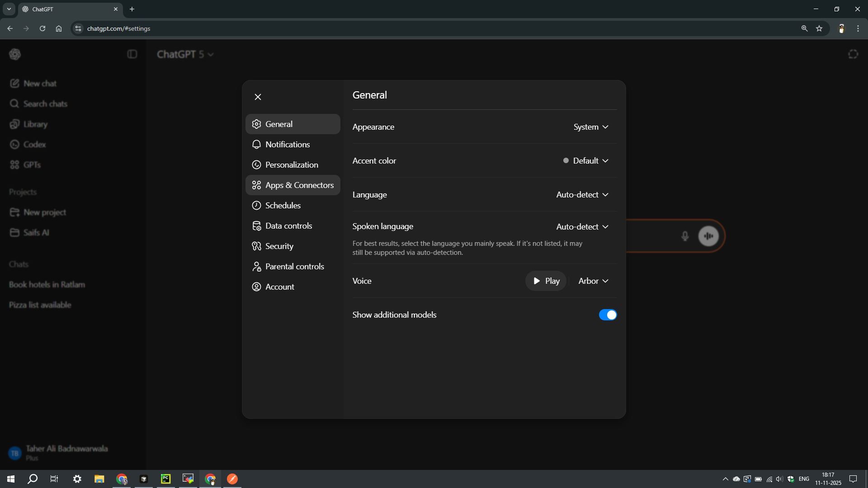Expand the Appearance System dropdown

click(590, 127)
